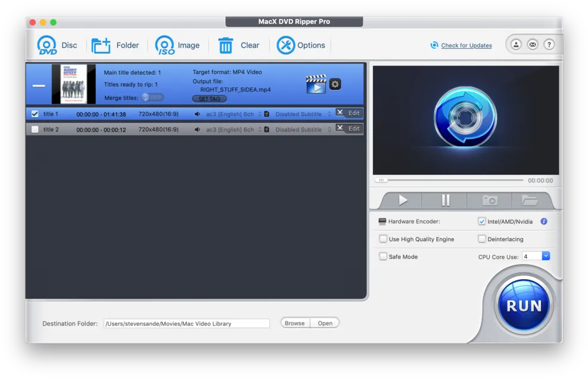Click the 00:00:00 preview time readout
588x378 pixels.
(540, 180)
